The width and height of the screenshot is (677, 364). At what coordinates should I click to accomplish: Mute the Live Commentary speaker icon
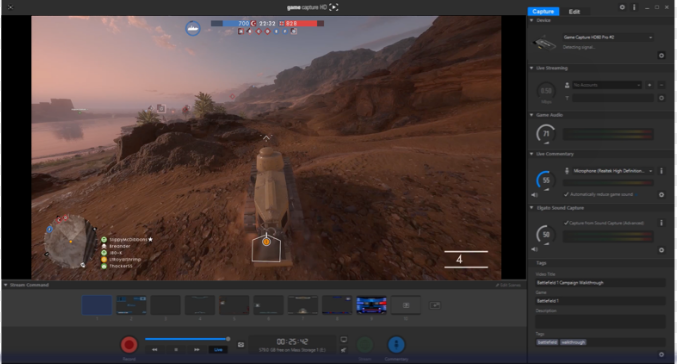(x=535, y=195)
